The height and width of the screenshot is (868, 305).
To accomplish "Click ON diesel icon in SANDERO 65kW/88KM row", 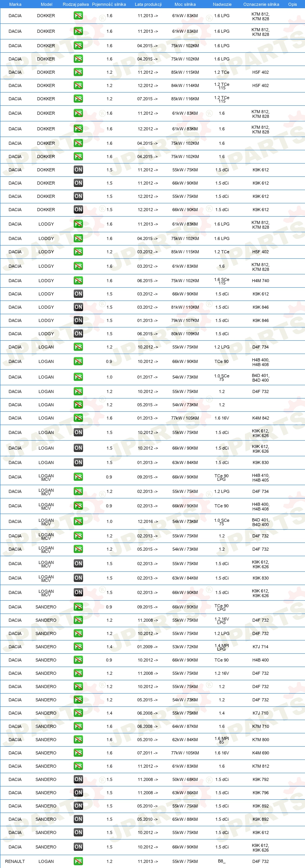I will tap(78, 819).
